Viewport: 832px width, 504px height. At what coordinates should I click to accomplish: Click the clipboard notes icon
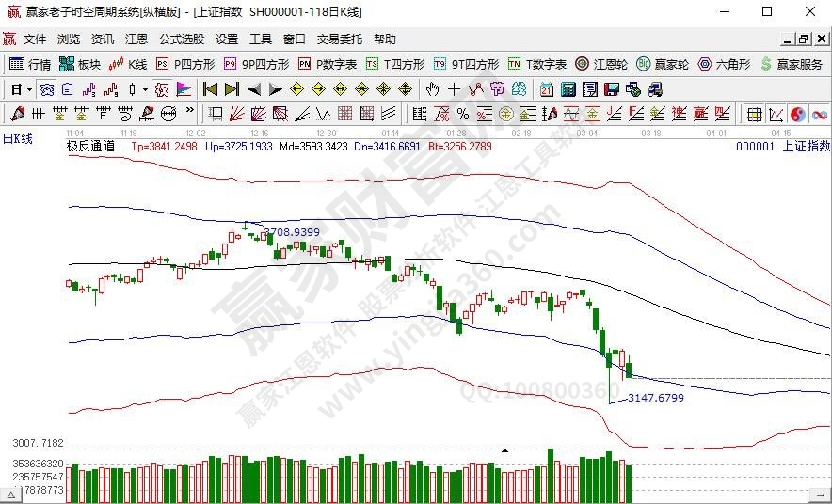(68, 89)
